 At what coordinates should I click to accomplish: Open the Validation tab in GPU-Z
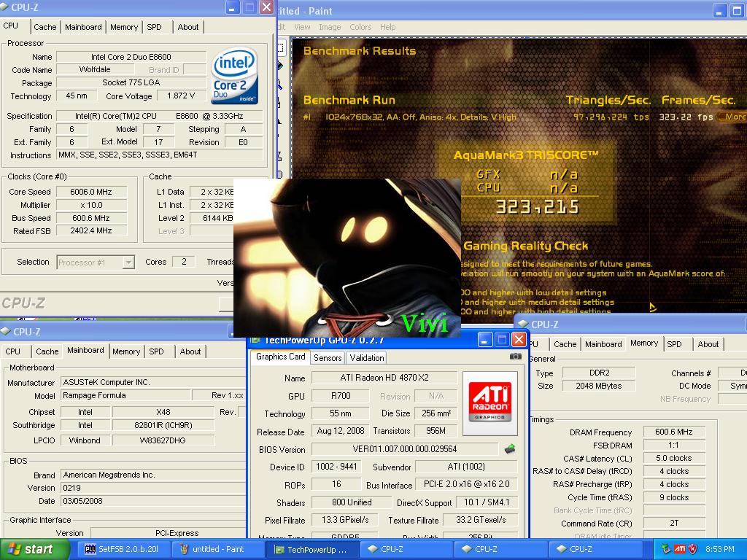[x=366, y=357]
